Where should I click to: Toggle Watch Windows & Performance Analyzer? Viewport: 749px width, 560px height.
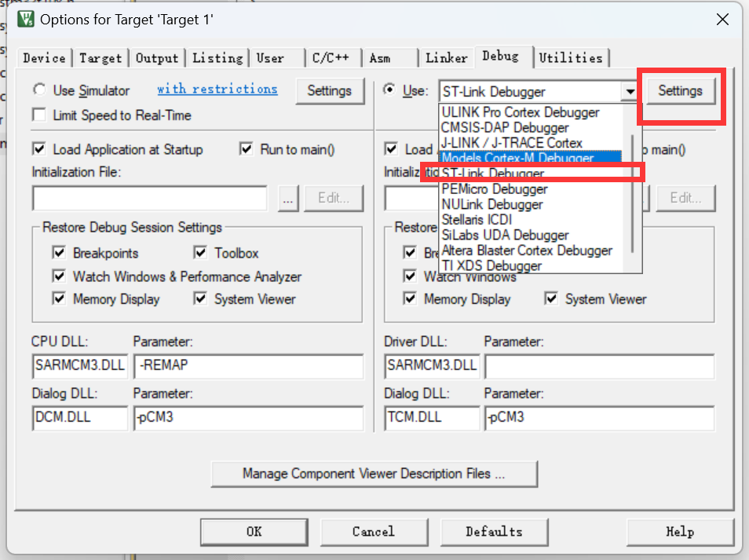(x=59, y=276)
